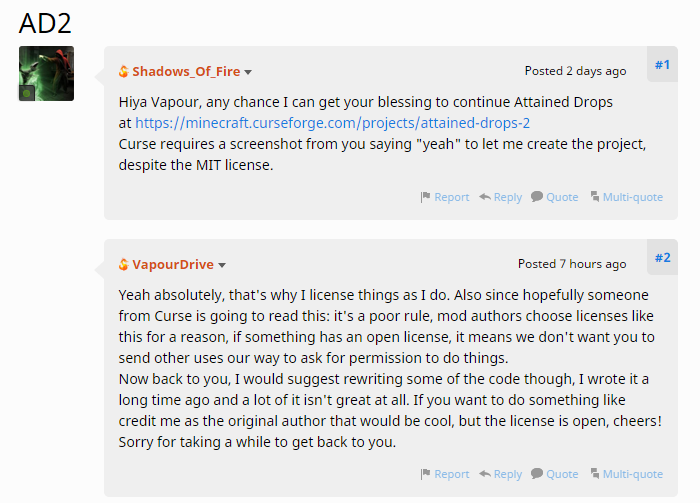700x503 pixels.
Task: Click the Report flag icon in post #2
Action: 426,474
